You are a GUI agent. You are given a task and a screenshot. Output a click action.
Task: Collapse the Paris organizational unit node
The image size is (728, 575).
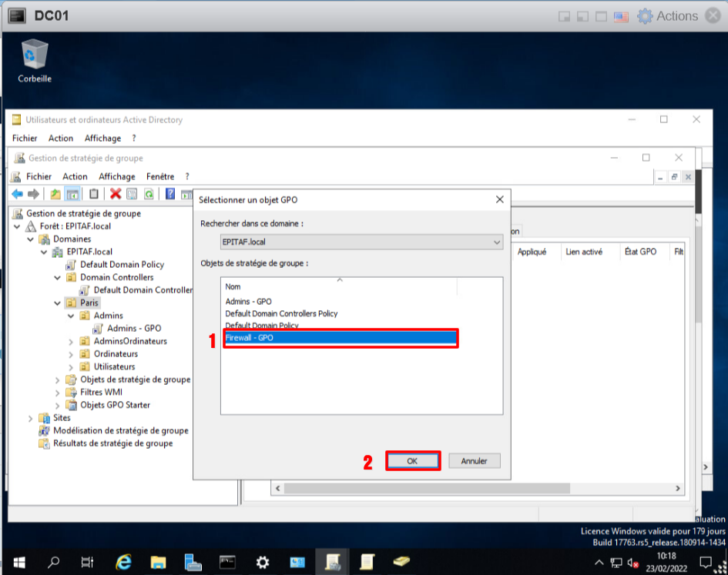58,303
